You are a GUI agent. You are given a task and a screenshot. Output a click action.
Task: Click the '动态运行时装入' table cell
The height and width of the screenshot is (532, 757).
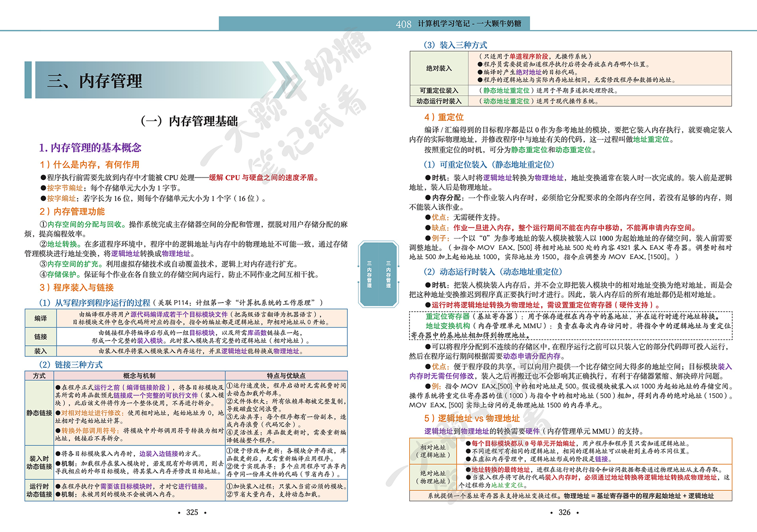(439, 101)
